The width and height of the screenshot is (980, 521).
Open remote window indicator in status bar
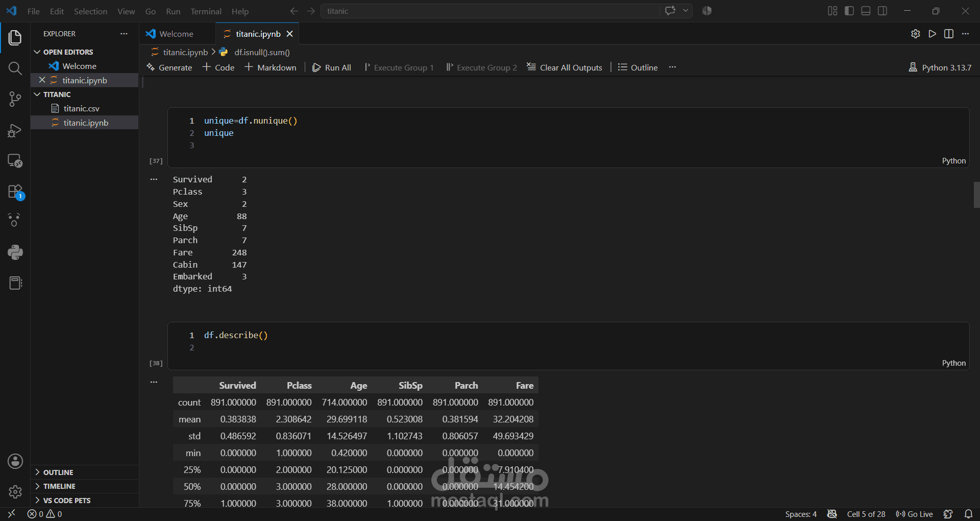pos(11,514)
